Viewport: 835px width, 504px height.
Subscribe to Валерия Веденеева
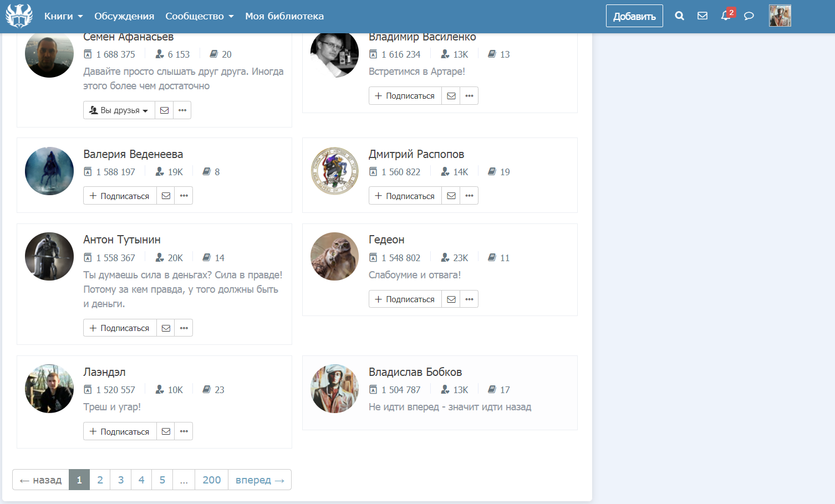coord(120,196)
